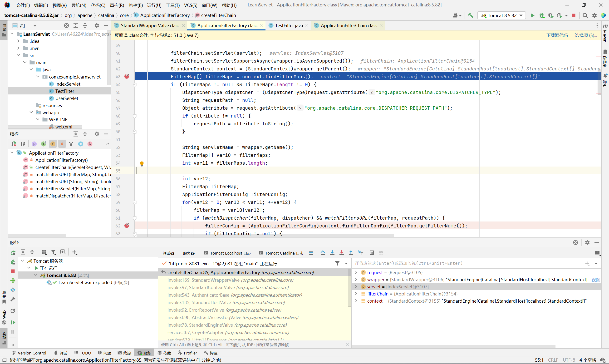
Task: Switch to the TestFilter.java tab
Action: 288,25
